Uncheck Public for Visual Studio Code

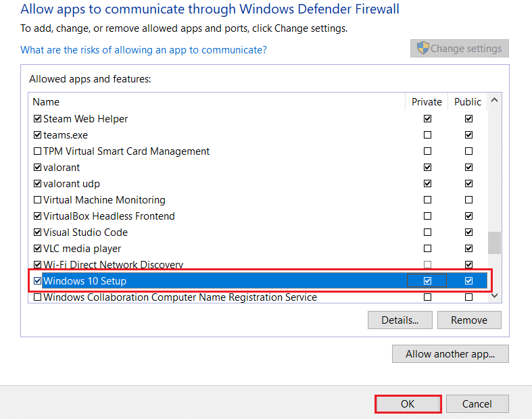[468, 232]
